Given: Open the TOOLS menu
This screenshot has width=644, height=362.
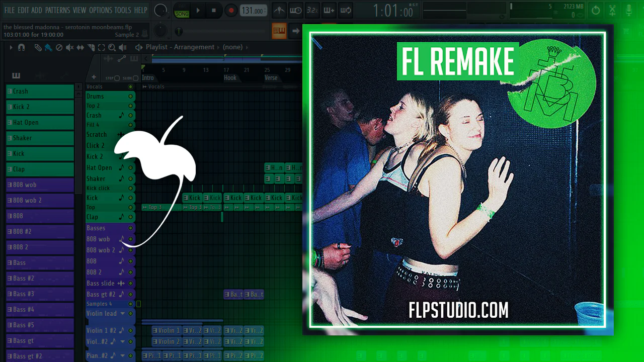Looking at the screenshot, I should pos(123,10).
